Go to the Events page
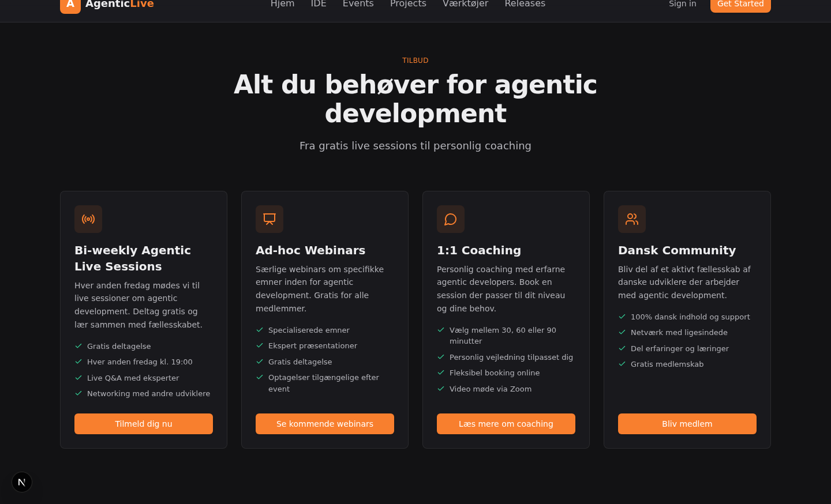The height and width of the screenshot is (504, 831). coord(358,4)
